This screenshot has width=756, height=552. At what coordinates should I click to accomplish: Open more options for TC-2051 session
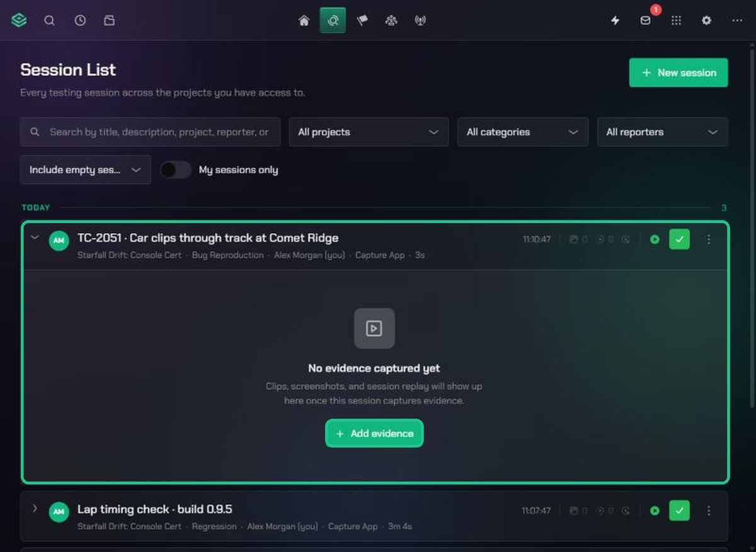709,239
